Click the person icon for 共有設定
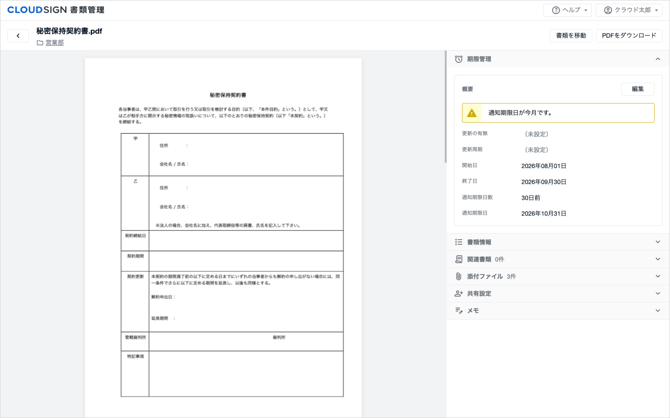Viewport: 670px width, 418px height. 458,293
